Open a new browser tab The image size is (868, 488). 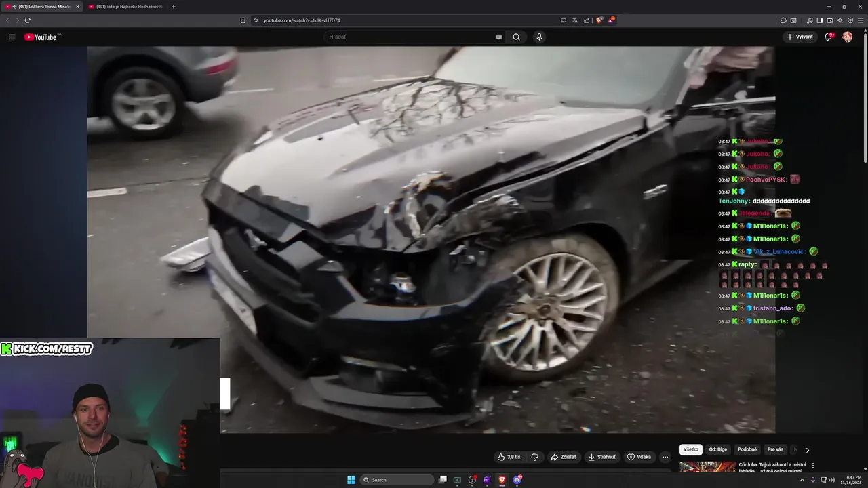(x=174, y=7)
